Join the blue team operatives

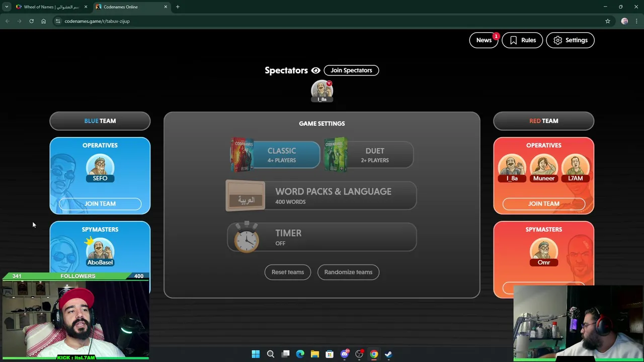[100, 204]
